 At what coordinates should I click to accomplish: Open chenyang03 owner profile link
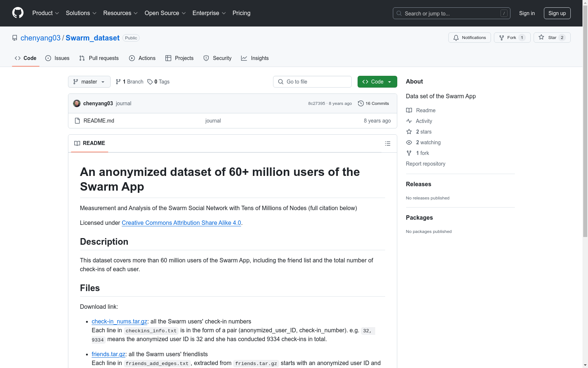click(40, 38)
